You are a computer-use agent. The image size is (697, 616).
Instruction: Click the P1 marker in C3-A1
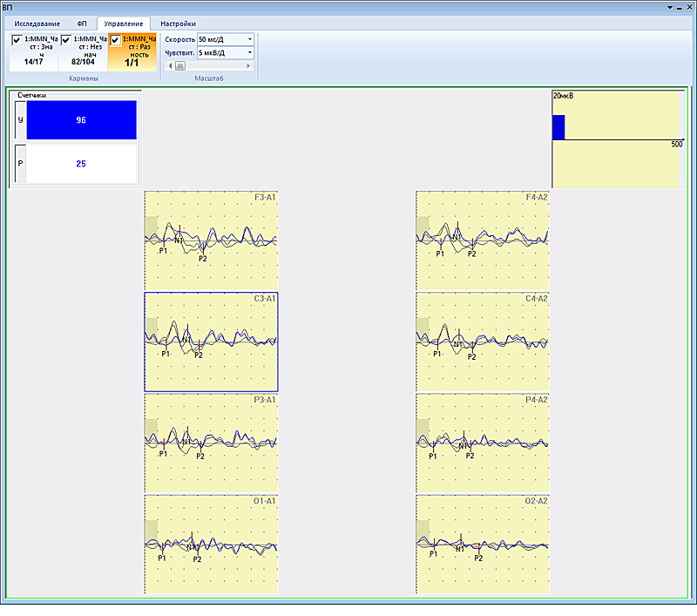[x=166, y=354]
